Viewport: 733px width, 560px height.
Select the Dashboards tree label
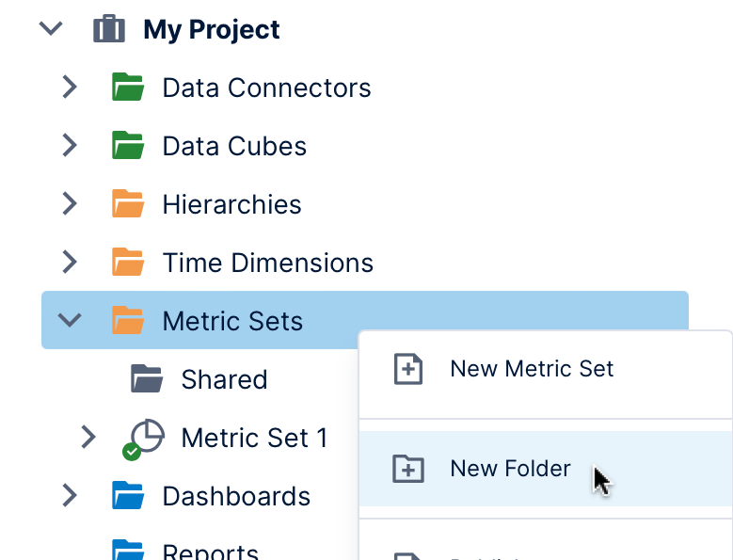(x=236, y=496)
